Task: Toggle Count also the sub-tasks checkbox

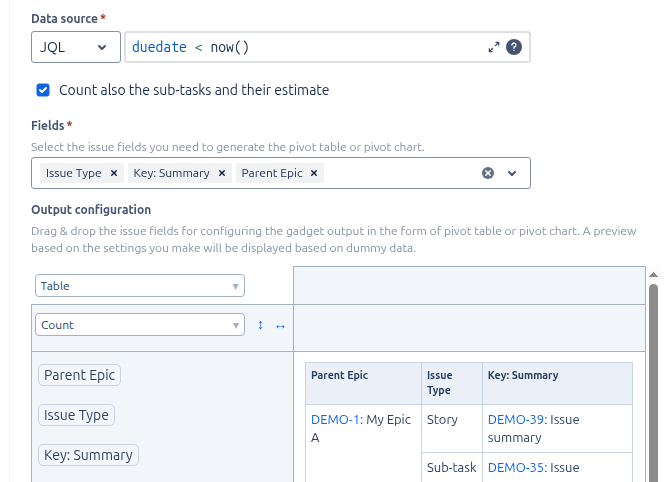Action: [x=43, y=90]
